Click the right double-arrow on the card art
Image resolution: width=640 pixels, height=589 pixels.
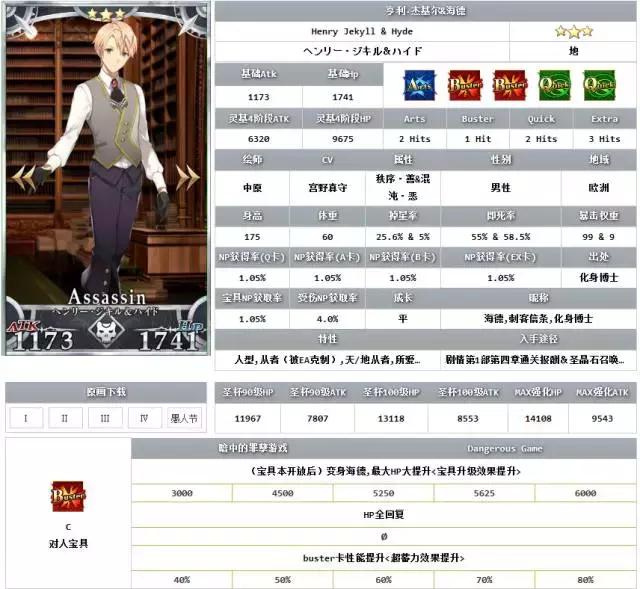[188, 178]
